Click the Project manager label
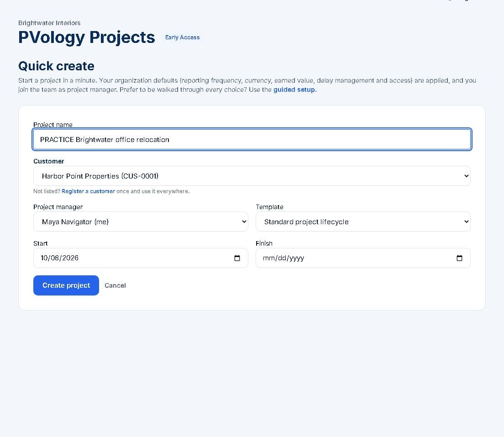The height and width of the screenshot is (437, 504). pos(58,207)
